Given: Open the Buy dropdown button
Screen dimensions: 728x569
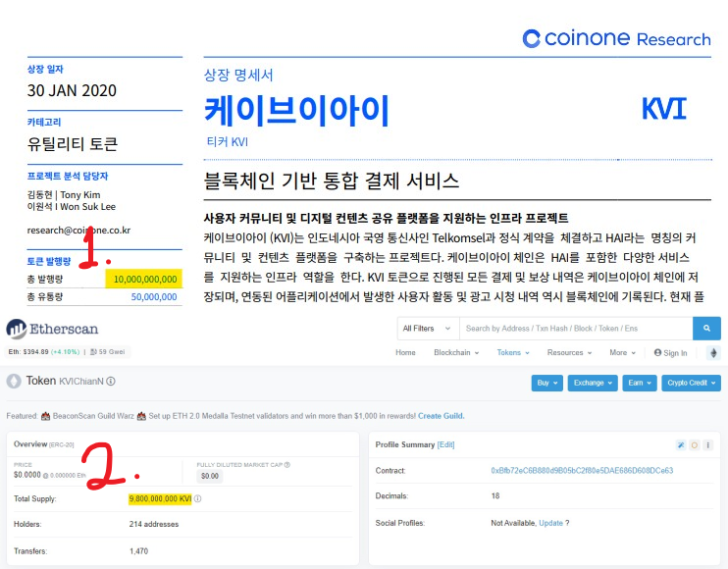Looking at the screenshot, I should [546, 383].
